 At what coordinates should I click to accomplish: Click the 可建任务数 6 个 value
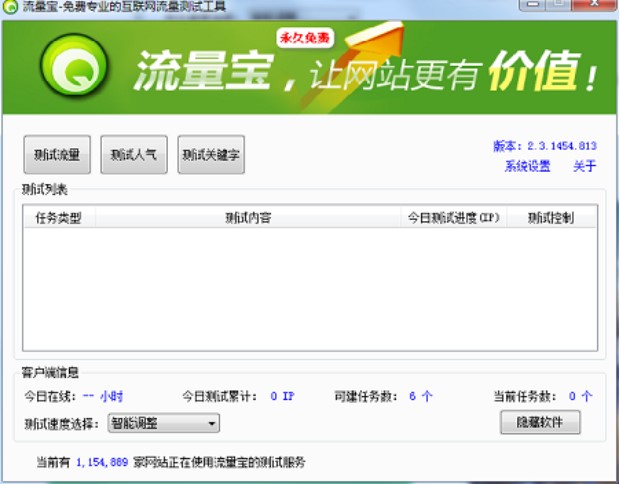421,396
